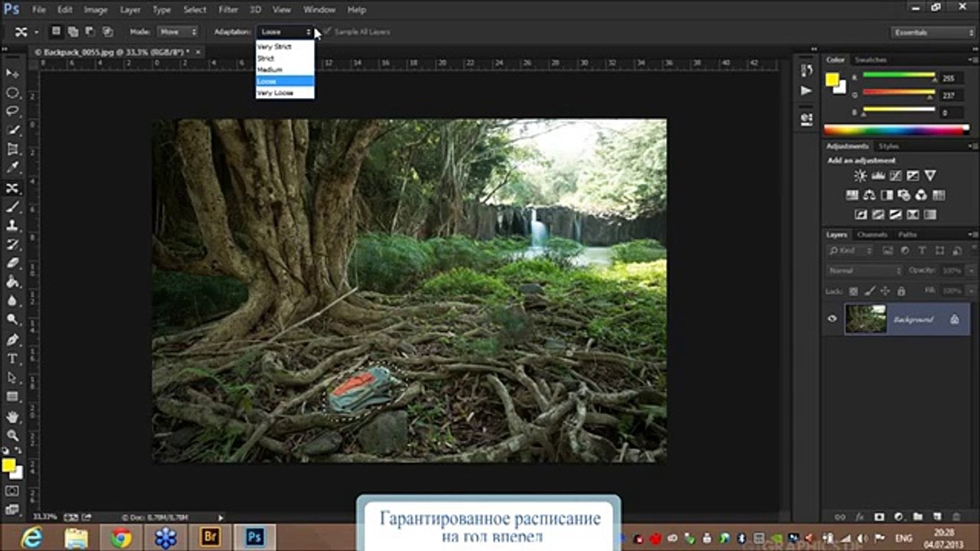
Task: Select the Clone Stamp tool
Action: [x=12, y=226]
